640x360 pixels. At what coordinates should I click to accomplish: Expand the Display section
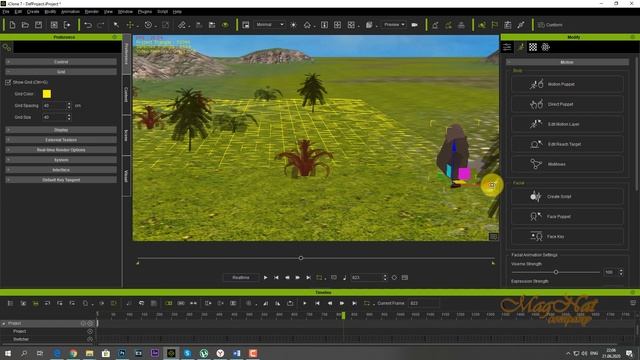click(x=61, y=130)
